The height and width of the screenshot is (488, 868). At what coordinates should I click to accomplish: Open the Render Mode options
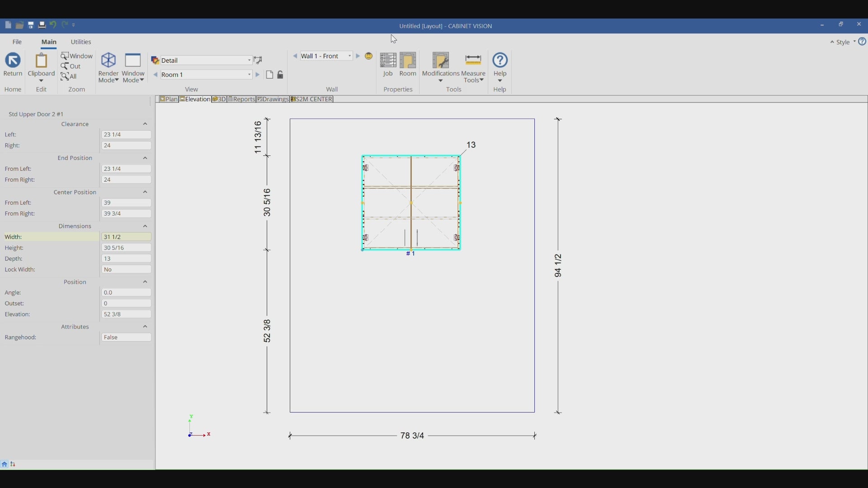pos(108,68)
